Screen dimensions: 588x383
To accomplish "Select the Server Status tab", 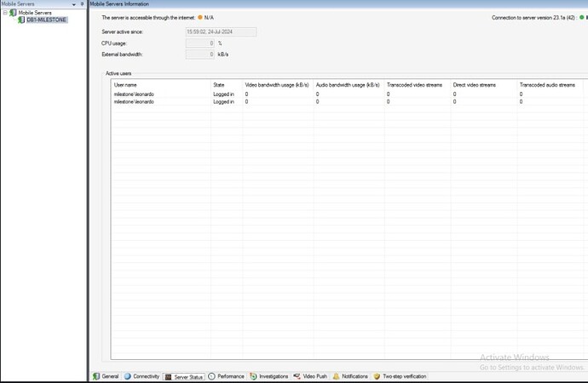I will tap(184, 377).
